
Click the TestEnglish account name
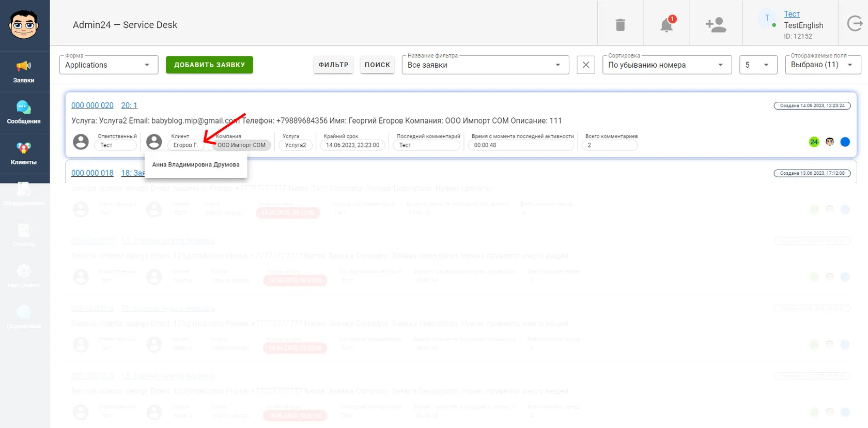803,25
